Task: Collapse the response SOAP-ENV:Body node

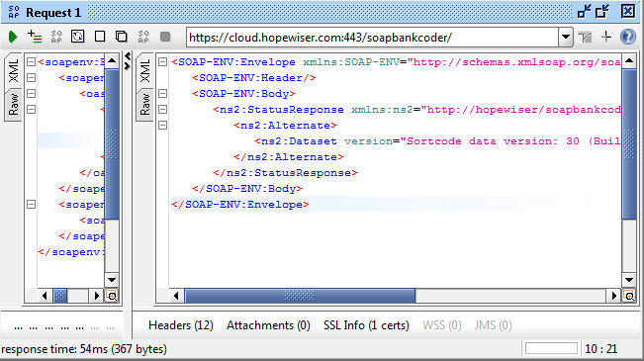Action: (x=162, y=94)
